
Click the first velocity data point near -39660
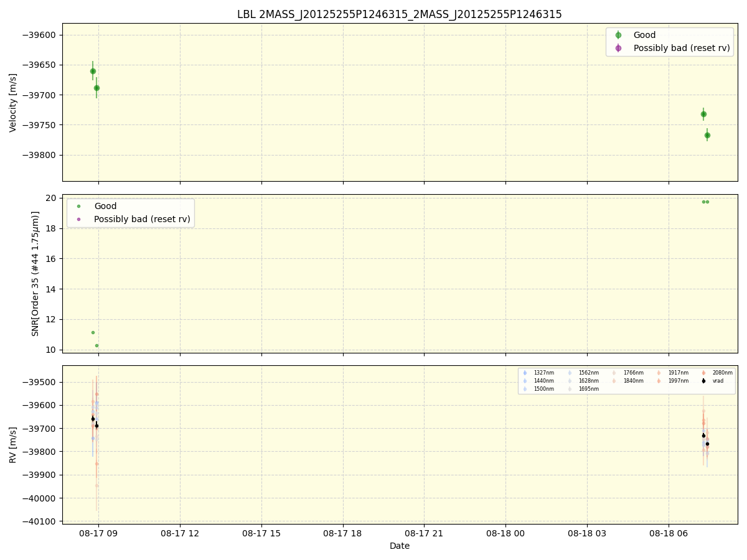click(93, 71)
